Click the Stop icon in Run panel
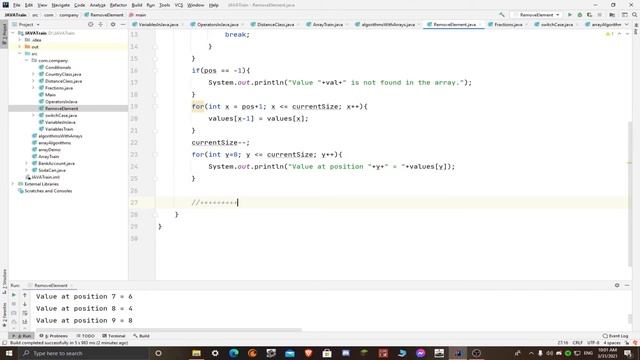The height and width of the screenshot is (360, 640). click(14, 304)
